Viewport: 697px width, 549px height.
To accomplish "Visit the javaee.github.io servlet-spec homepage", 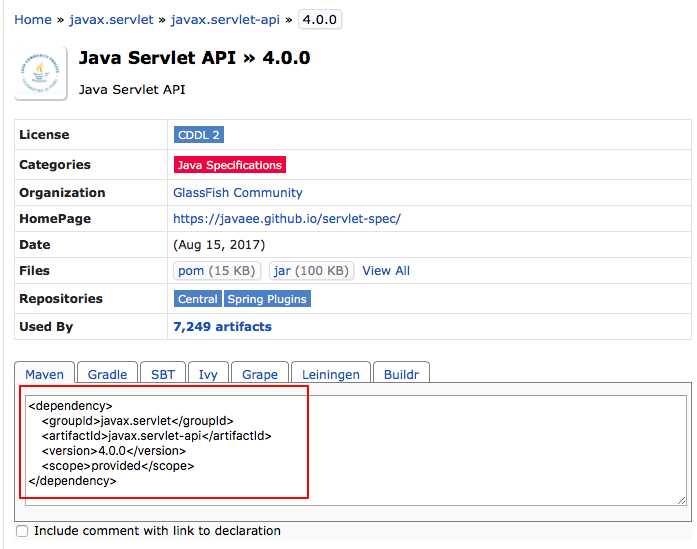I will click(287, 219).
